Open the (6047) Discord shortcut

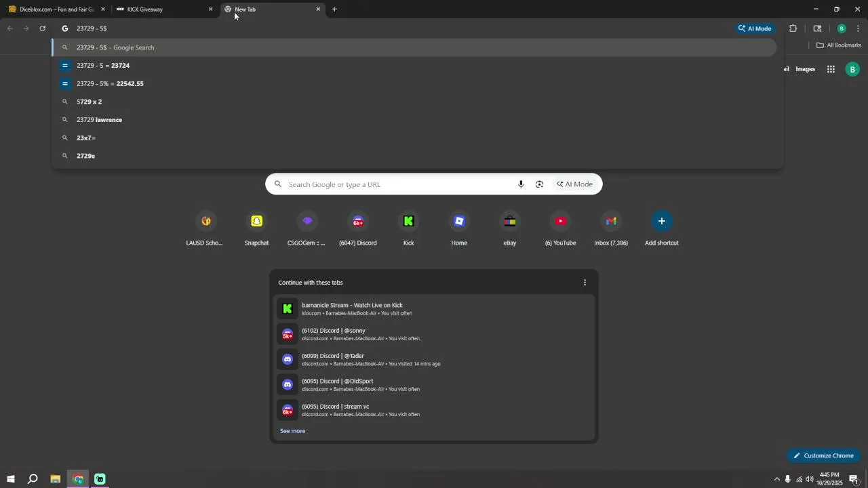click(x=358, y=228)
